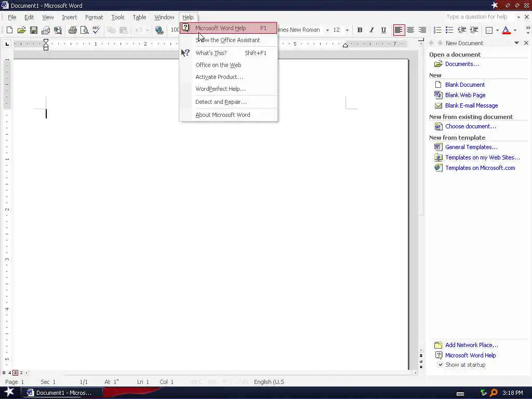Apply Bold formatting
This screenshot has height=399, width=532.
(360, 30)
